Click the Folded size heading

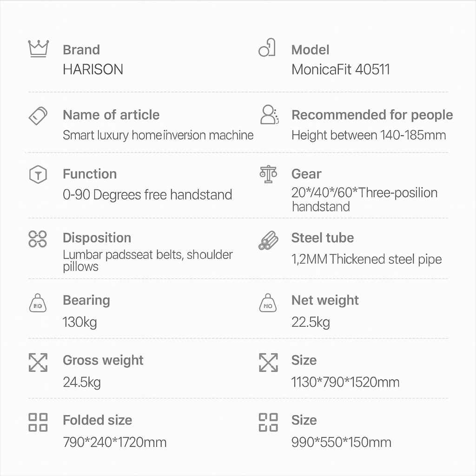pyautogui.click(x=97, y=420)
